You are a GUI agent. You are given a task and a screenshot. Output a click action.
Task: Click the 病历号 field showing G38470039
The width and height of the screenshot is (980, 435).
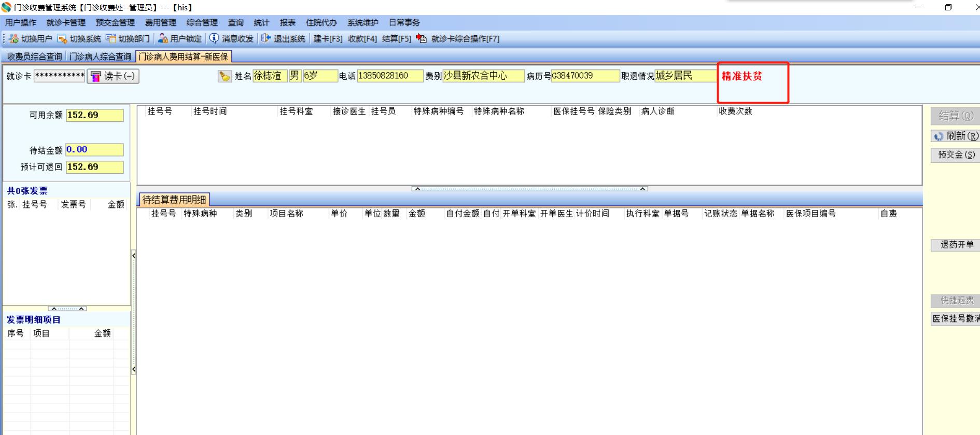pos(585,76)
